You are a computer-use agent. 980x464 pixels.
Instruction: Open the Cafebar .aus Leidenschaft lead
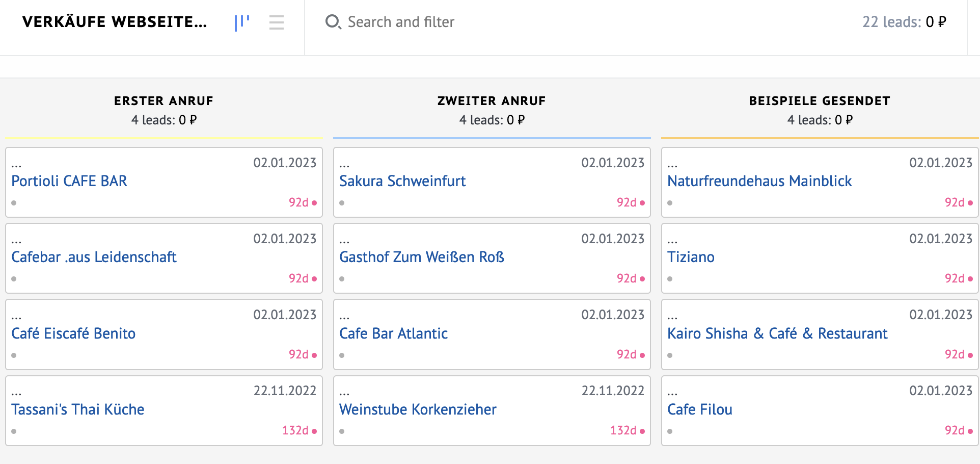[x=94, y=257]
